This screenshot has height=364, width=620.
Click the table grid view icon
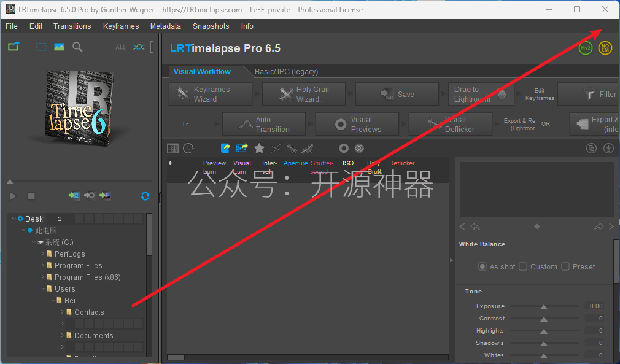tap(172, 148)
